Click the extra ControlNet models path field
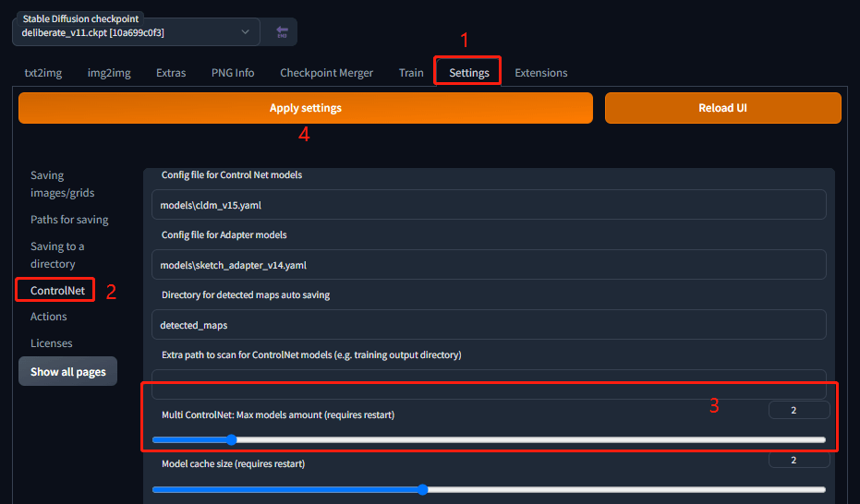 [489, 385]
